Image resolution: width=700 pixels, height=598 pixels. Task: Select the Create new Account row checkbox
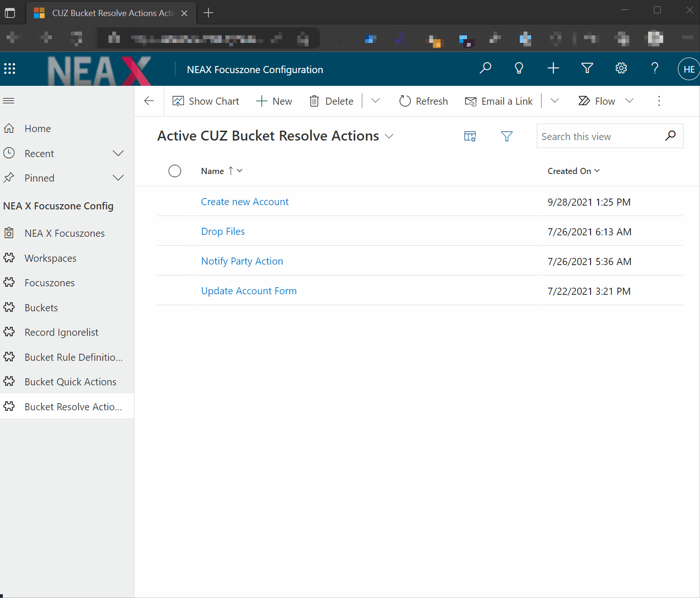tap(175, 202)
